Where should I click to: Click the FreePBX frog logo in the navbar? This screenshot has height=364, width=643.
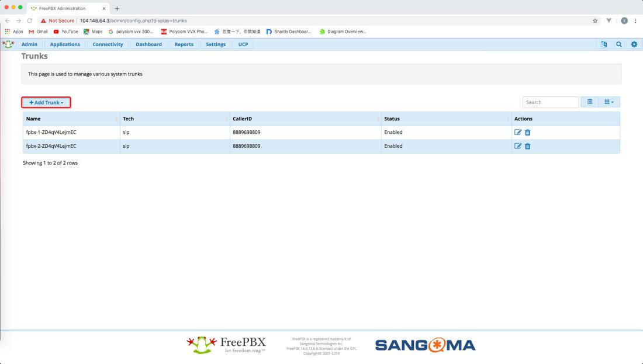click(8, 44)
